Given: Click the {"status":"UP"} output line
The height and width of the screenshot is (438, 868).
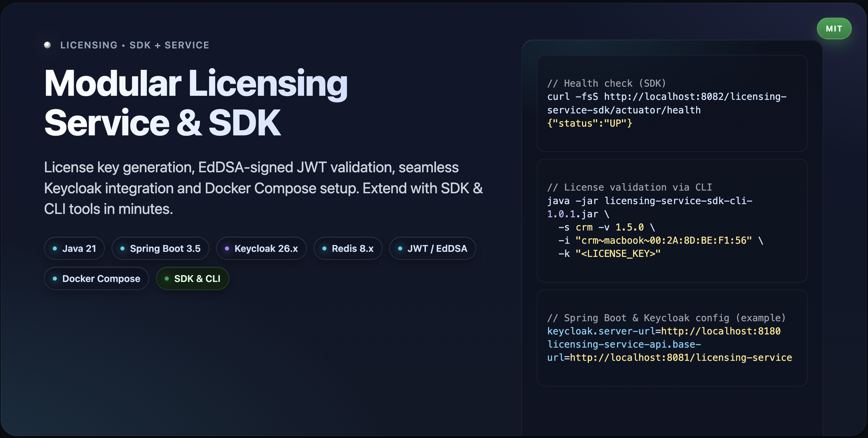Looking at the screenshot, I should pyautogui.click(x=590, y=123).
